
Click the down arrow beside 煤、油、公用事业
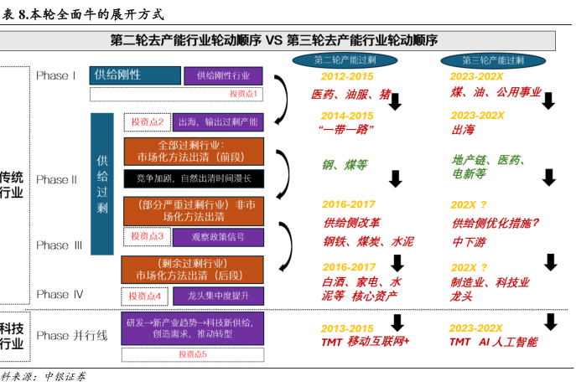[549, 101]
